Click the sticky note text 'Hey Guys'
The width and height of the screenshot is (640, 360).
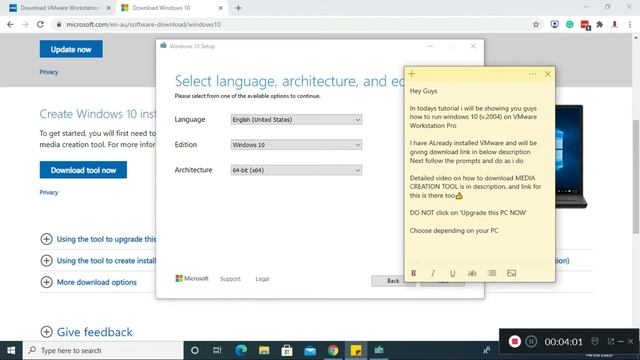pyautogui.click(x=423, y=91)
